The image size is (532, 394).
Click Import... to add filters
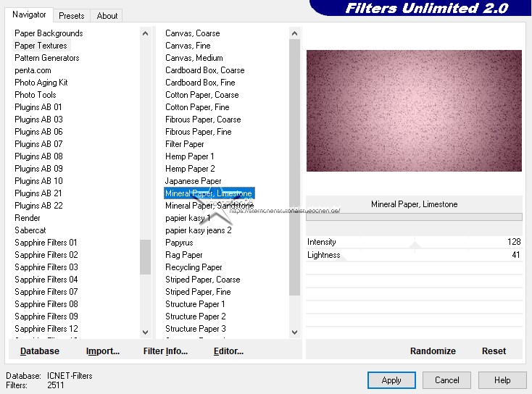pyautogui.click(x=102, y=351)
